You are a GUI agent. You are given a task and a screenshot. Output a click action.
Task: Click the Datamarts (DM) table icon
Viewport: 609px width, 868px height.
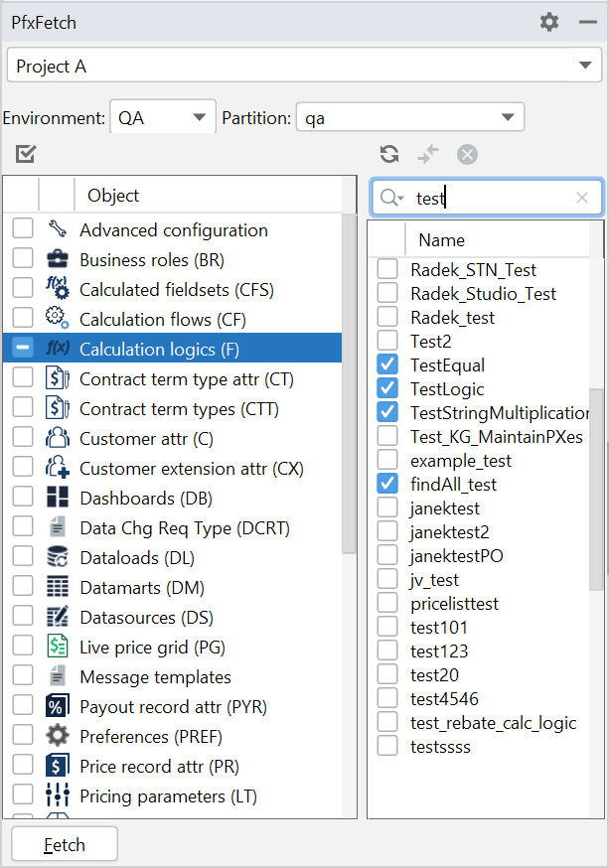[58, 588]
